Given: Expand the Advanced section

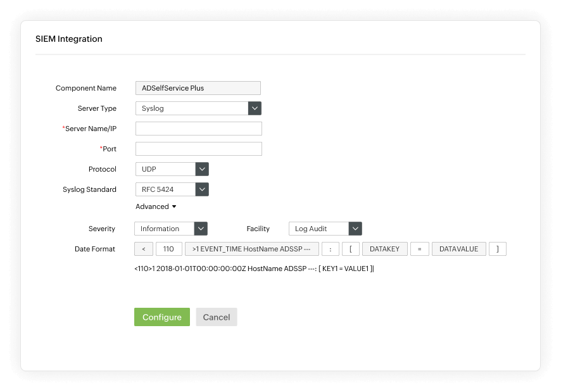Looking at the screenshot, I should point(155,206).
